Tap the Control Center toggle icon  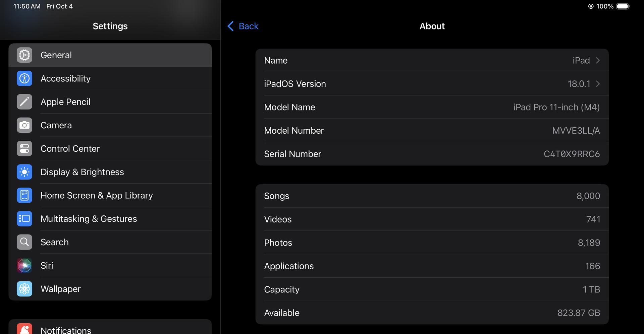pyautogui.click(x=24, y=148)
